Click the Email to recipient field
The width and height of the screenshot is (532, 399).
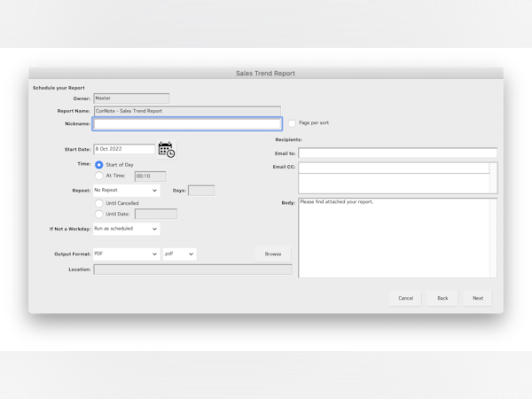[397, 153]
